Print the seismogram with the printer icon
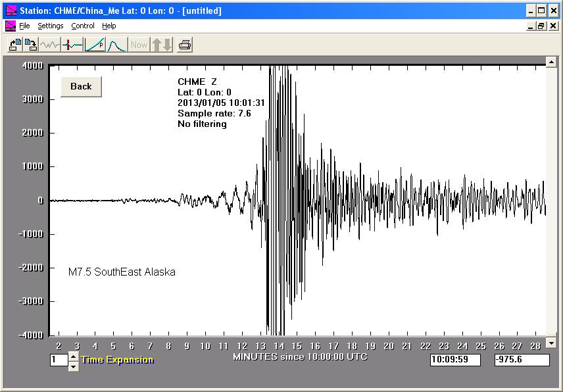Viewport: 563px width, 392px height. (x=185, y=45)
